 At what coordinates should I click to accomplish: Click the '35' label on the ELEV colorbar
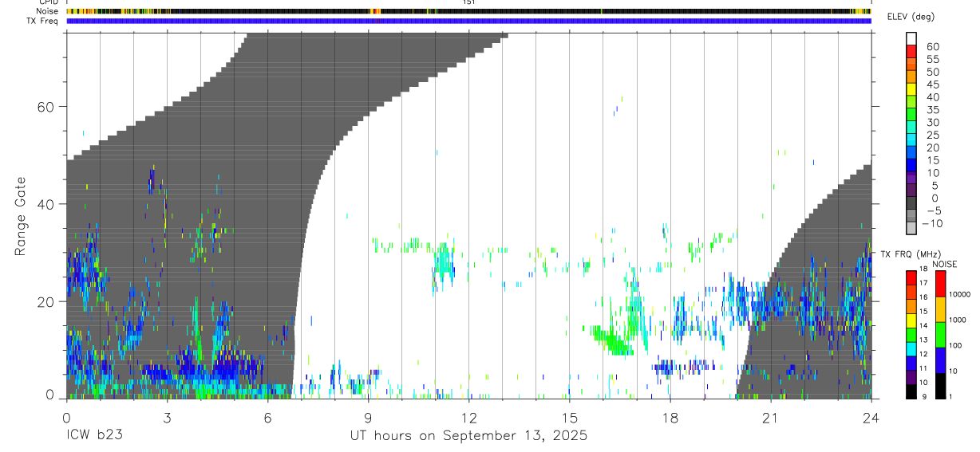932,110
